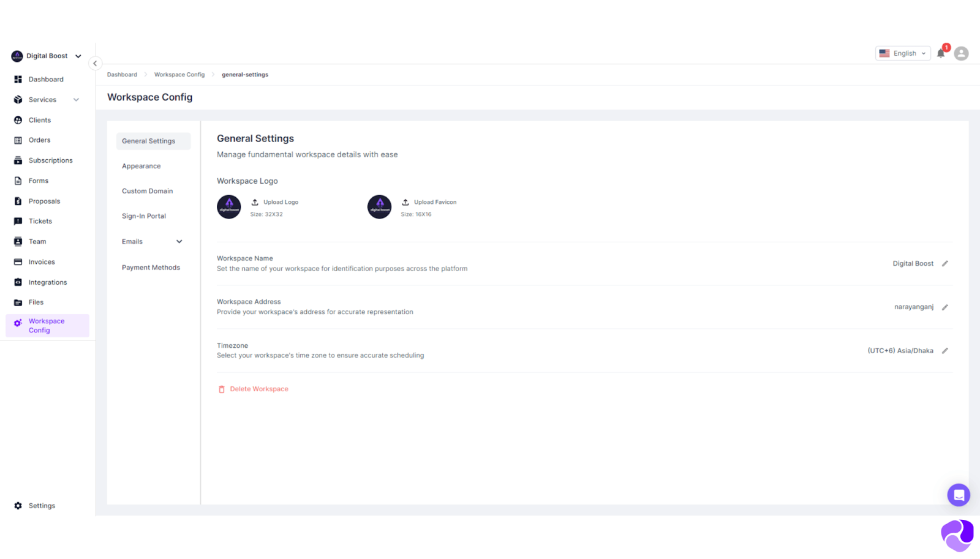Viewport: 980px width, 559px height.
Task: Open the chat support widget
Action: click(x=958, y=495)
